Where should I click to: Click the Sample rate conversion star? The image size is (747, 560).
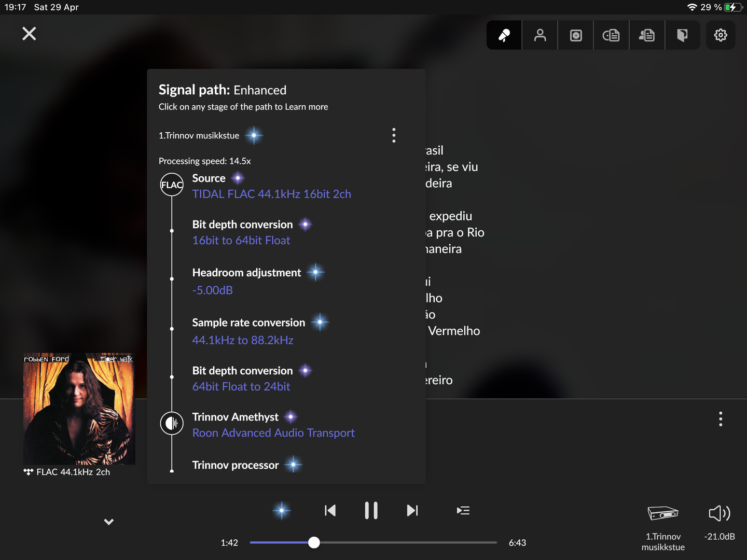point(320,323)
